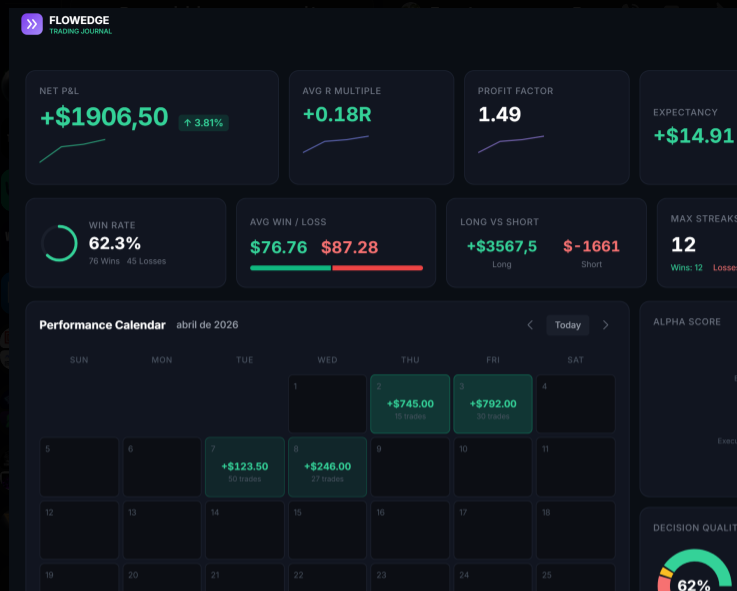Viewport: 737px width, 591px height.
Task: Click the '45 Losses' text
Action: [x=146, y=261]
